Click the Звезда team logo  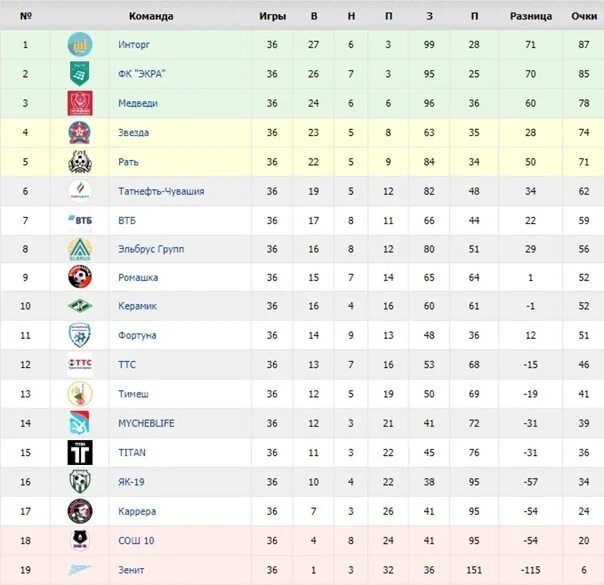tap(80, 132)
